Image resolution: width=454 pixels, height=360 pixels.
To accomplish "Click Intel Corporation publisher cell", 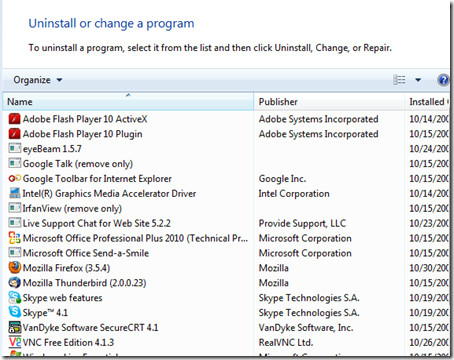I will point(294,193).
